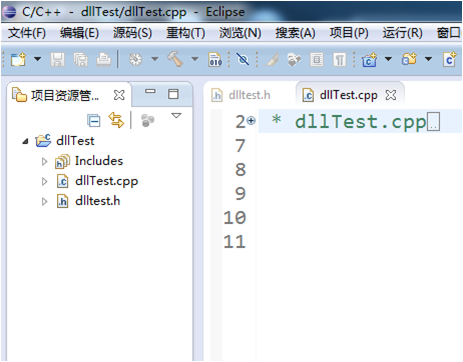This screenshot has height=362, width=463.
Task: Select dllTest.cpp in the project tree
Action: 97,181
